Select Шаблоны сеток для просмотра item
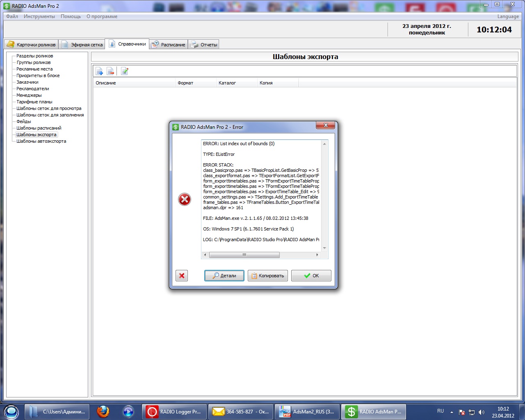 (x=49, y=108)
